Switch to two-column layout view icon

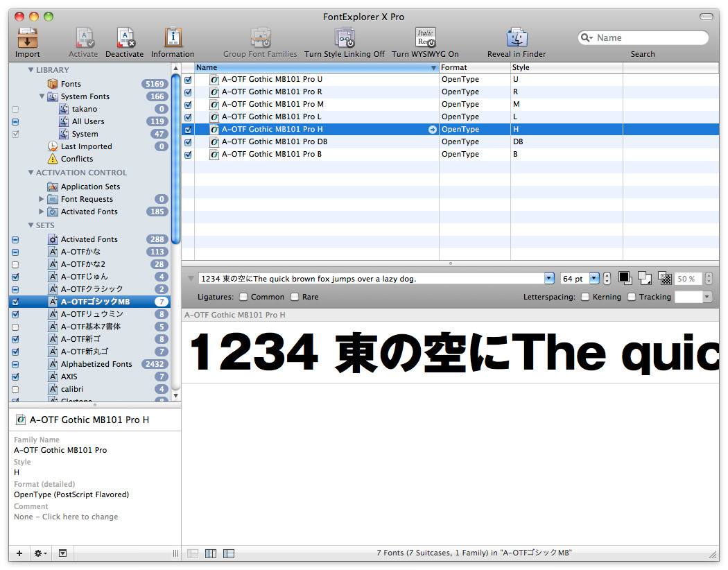coord(211,553)
